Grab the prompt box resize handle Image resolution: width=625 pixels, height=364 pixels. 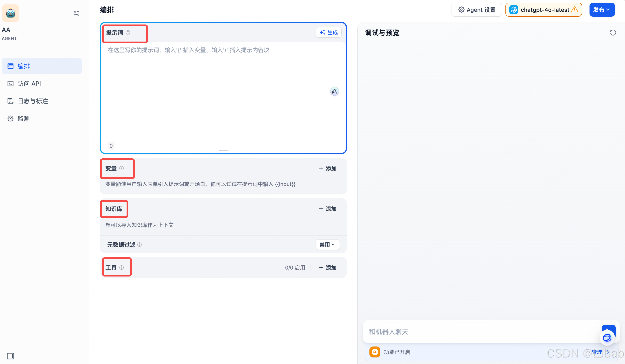(223, 150)
